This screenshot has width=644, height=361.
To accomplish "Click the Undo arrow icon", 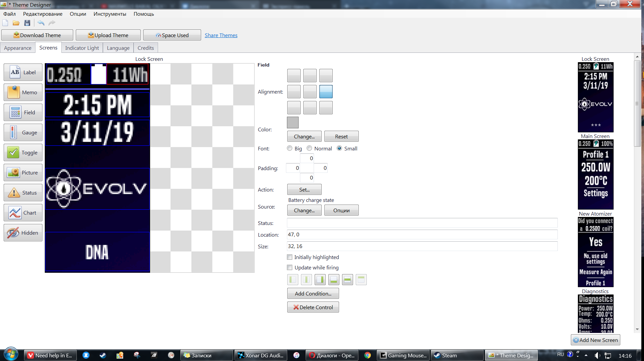I will [x=41, y=23].
